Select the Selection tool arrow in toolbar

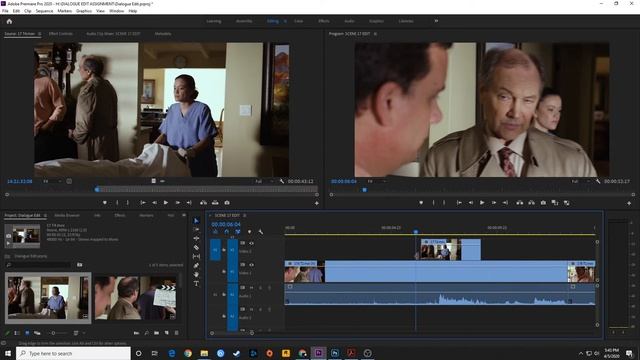(196, 221)
